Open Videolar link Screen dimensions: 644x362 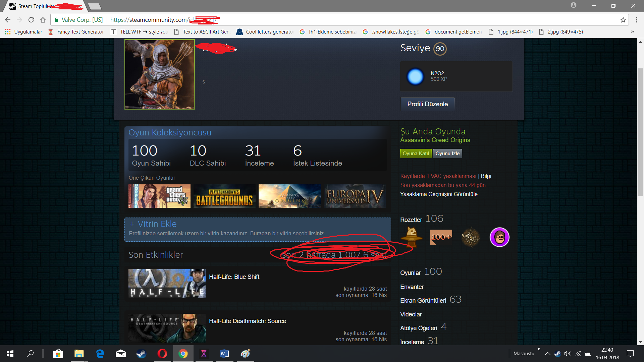click(x=411, y=314)
